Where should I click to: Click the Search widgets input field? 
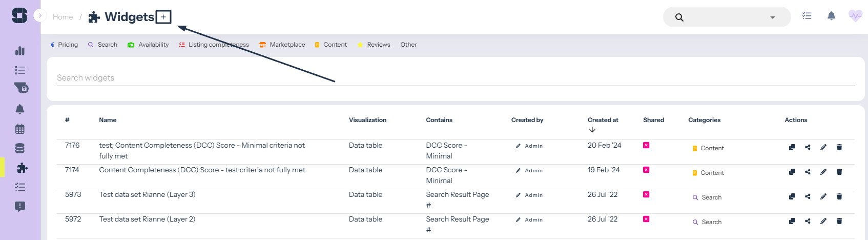pyautogui.click(x=455, y=78)
